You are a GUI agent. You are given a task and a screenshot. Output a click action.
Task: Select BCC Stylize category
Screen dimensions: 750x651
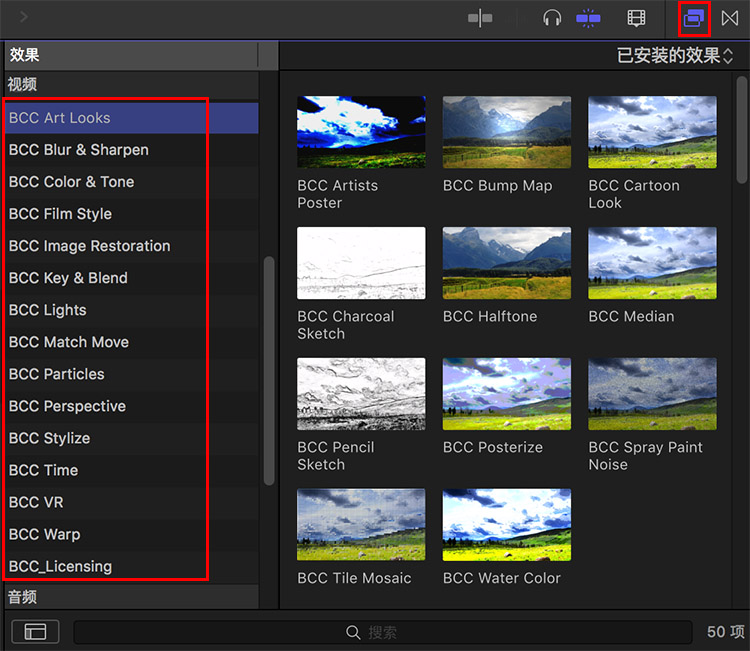(132, 438)
